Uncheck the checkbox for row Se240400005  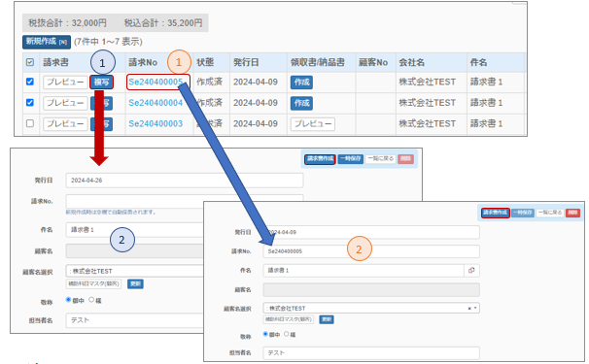[30, 82]
